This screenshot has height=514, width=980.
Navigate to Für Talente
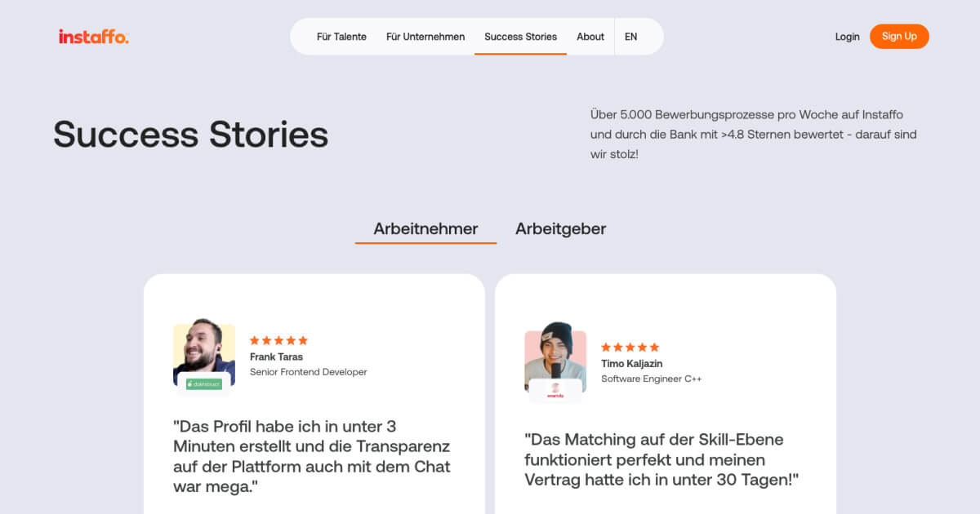[x=341, y=36]
